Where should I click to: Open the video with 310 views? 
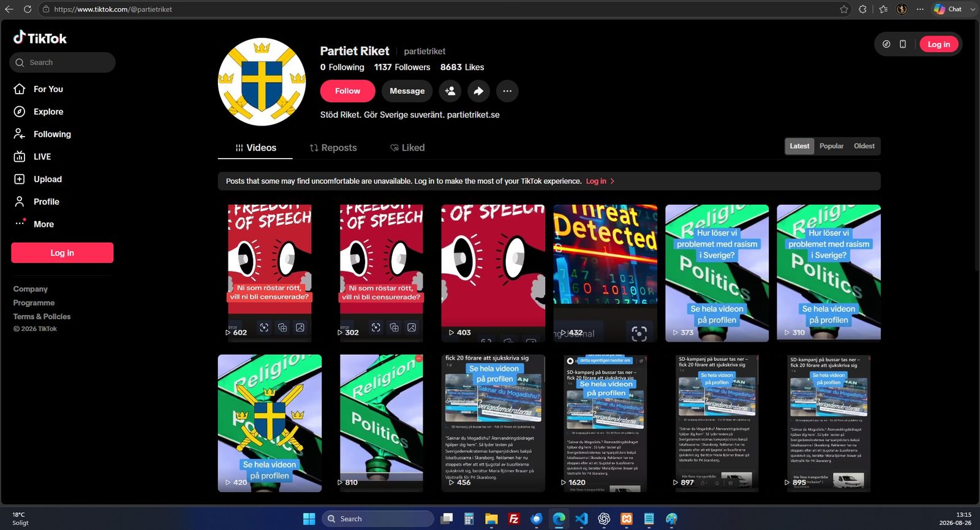pos(829,273)
